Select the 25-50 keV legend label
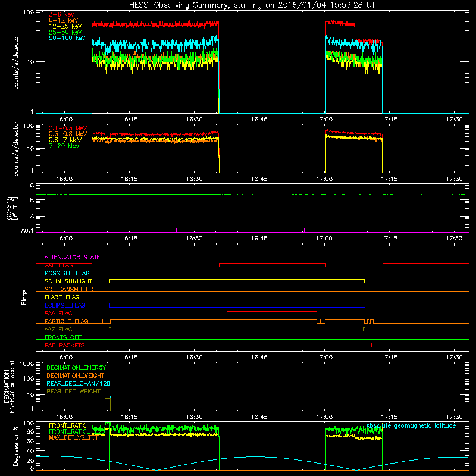476x476 pixels. [65, 32]
